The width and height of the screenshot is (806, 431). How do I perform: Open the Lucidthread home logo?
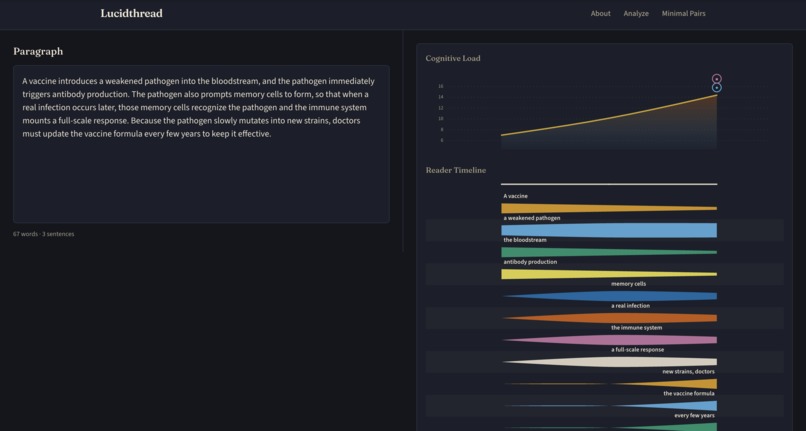tap(132, 13)
